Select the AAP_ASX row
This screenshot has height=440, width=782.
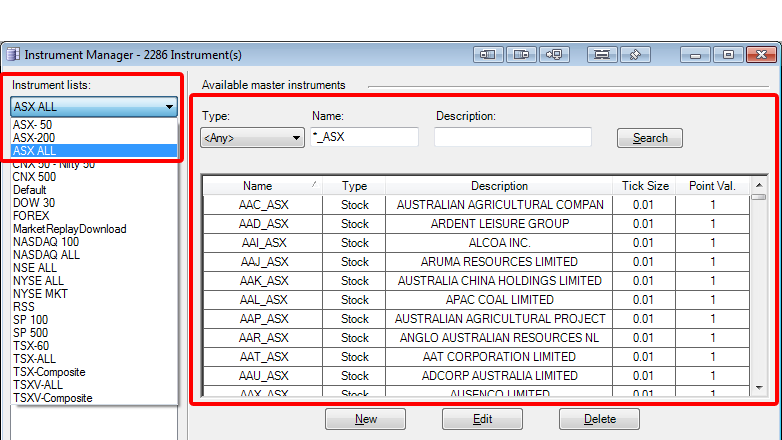[x=476, y=319]
